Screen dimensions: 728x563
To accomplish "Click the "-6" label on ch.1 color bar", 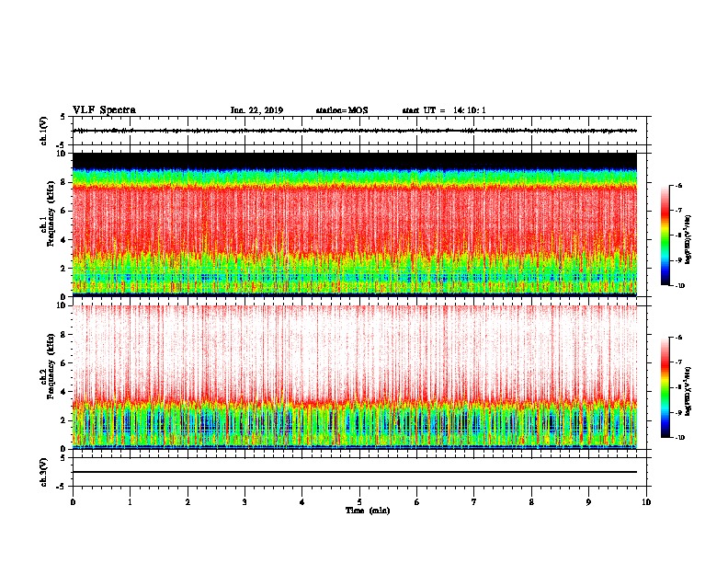I will [x=678, y=186].
